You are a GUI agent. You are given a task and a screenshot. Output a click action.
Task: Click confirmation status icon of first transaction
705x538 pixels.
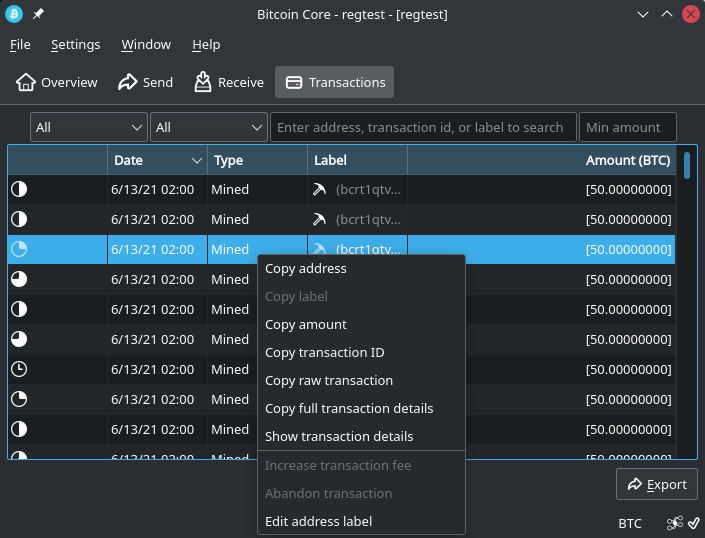[x=19, y=189]
